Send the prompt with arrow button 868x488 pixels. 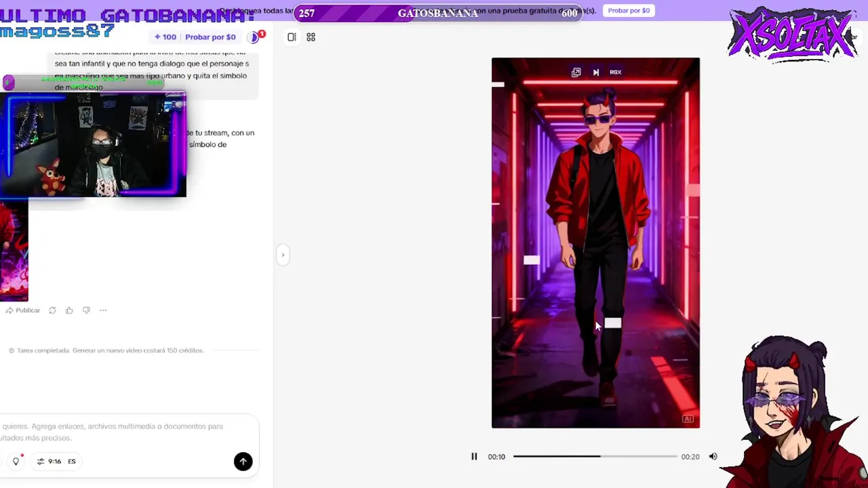243,462
